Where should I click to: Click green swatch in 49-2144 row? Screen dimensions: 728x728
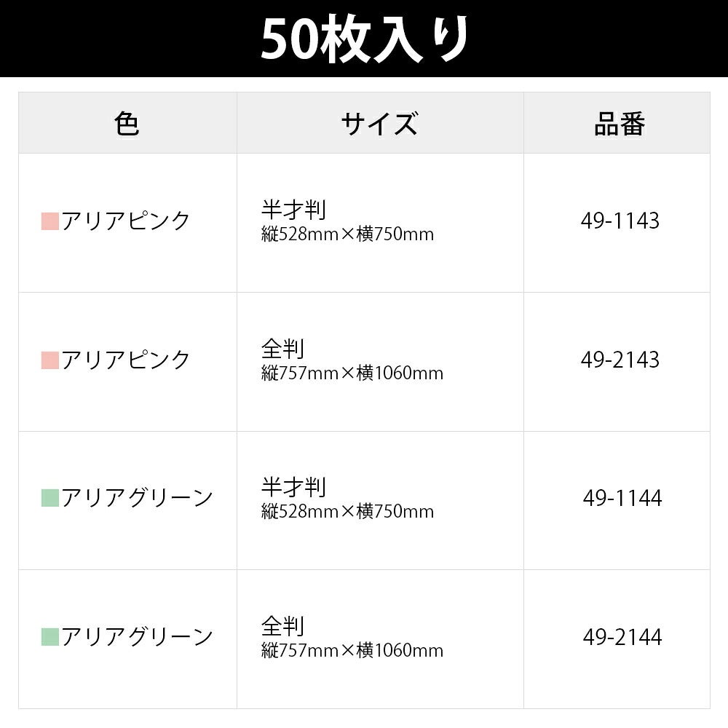(x=50, y=637)
